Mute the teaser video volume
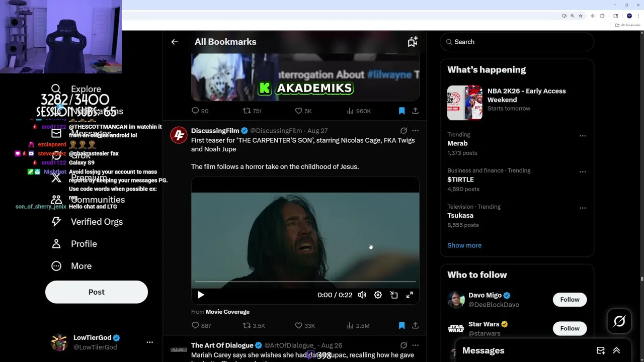Viewport: 644px width, 362px height. (362, 295)
